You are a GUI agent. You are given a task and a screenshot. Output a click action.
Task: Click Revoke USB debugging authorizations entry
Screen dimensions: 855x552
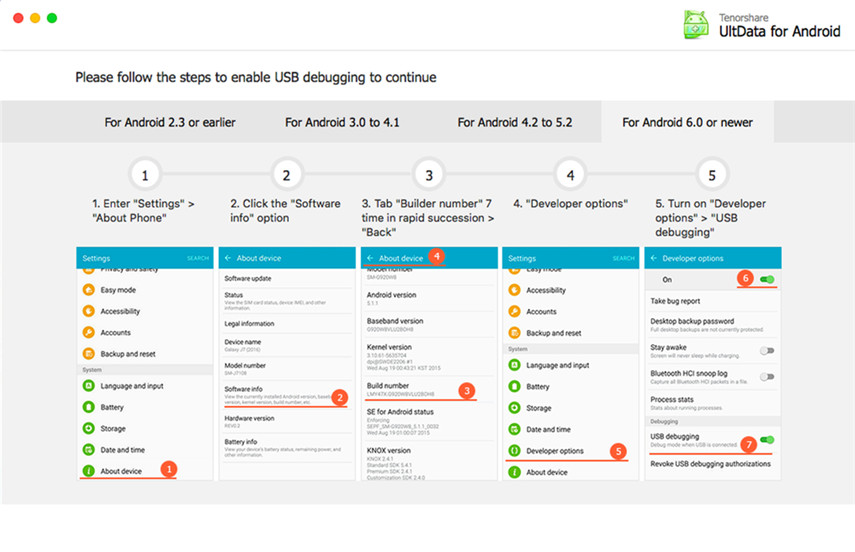(x=711, y=464)
